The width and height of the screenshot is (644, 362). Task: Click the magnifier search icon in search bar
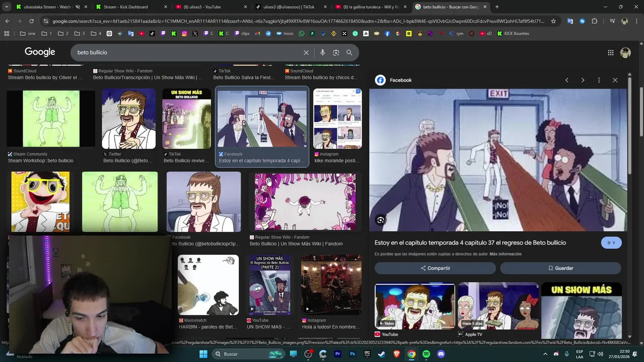pyautogui.click(x=349, y=52)
